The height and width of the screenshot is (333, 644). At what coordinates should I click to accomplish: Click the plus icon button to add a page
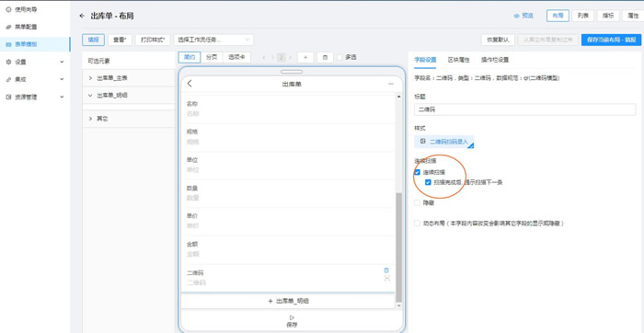(305, 57)
